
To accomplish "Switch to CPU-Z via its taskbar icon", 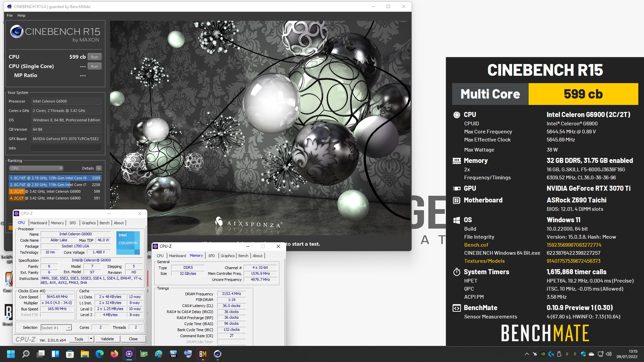I will pyautogui.click(x=129, y=354).
